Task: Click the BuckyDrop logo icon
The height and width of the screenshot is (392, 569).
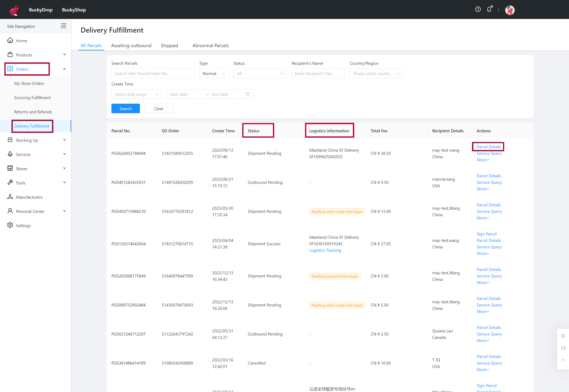Action: click(13, 9)
